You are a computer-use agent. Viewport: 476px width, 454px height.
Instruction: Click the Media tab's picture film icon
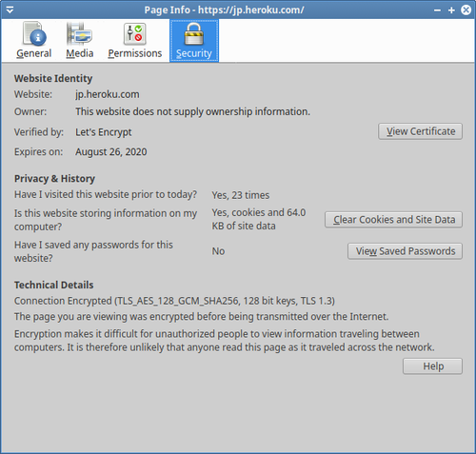tap(79, 33)
